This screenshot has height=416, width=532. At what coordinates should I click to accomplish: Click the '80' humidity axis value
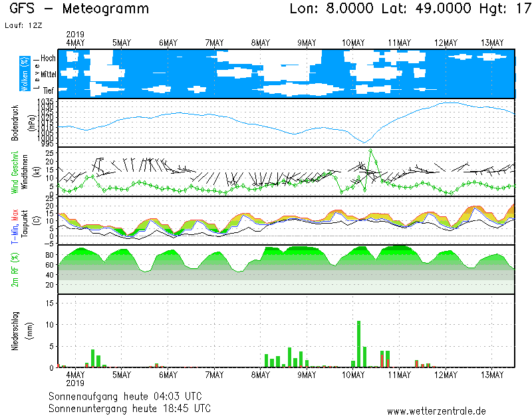(x=49, y=255)
